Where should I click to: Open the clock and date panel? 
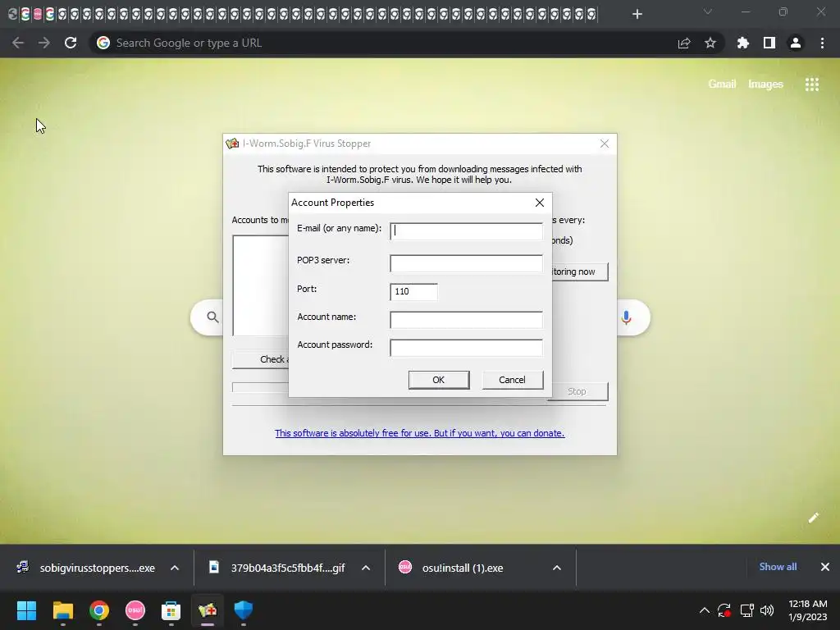(x=807, y=610)
